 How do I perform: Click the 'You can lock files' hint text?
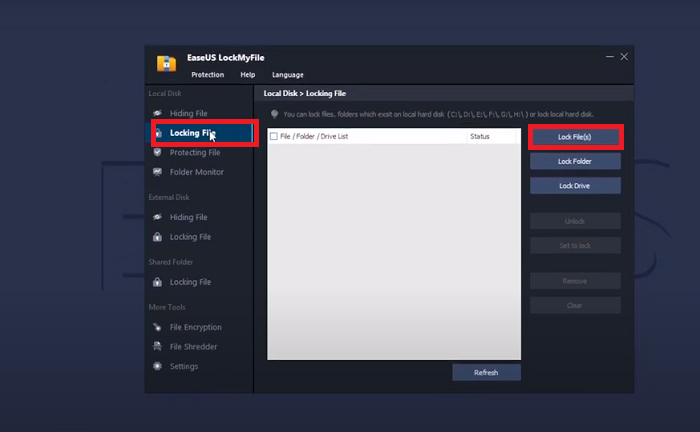[438, 114]
